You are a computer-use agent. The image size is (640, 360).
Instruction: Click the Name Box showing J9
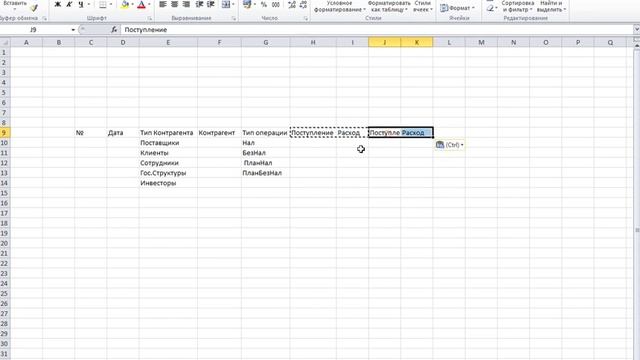click(33, 30)
